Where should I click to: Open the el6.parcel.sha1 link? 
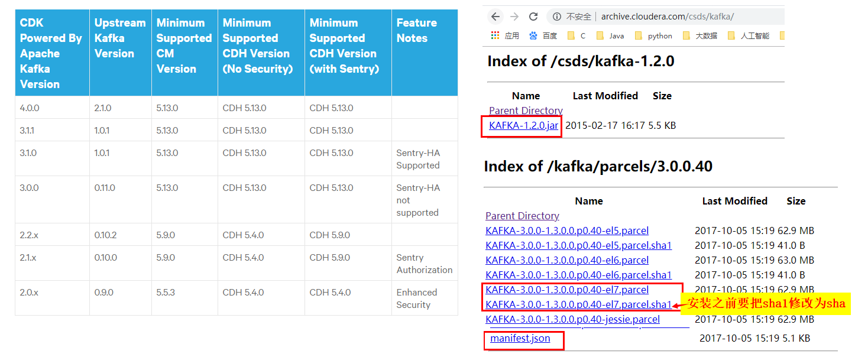pos(578,275)
